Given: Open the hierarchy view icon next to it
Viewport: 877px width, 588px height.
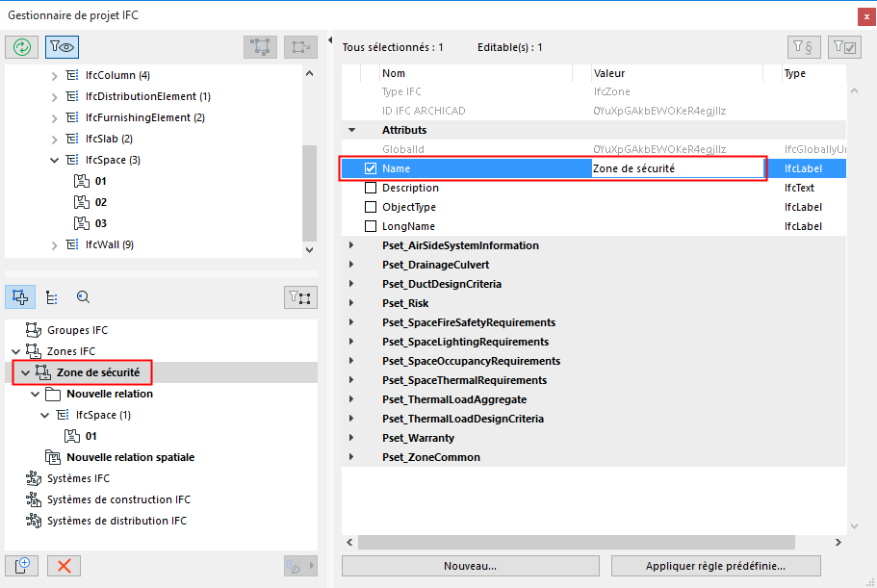Looking at the screenshot, I should point(52,297).
